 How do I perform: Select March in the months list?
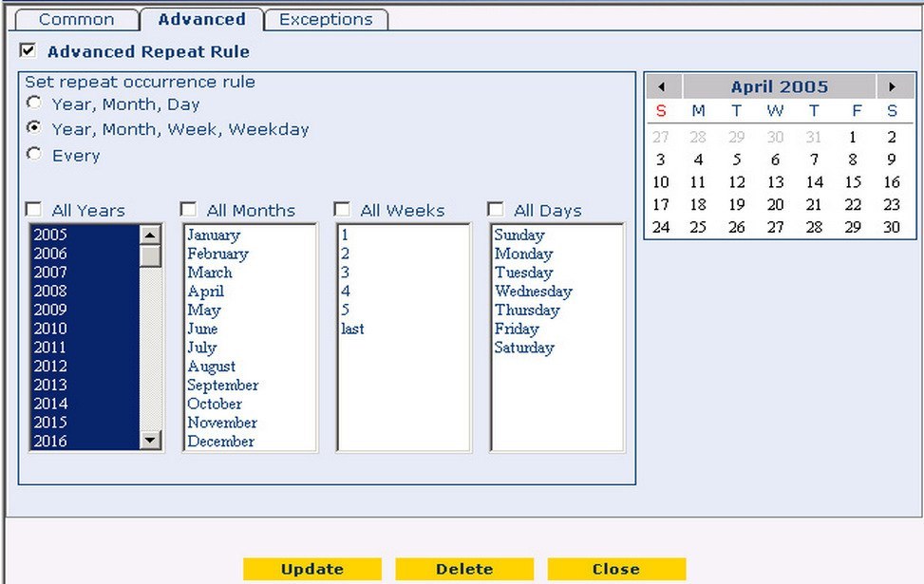(x=210, y=273)
